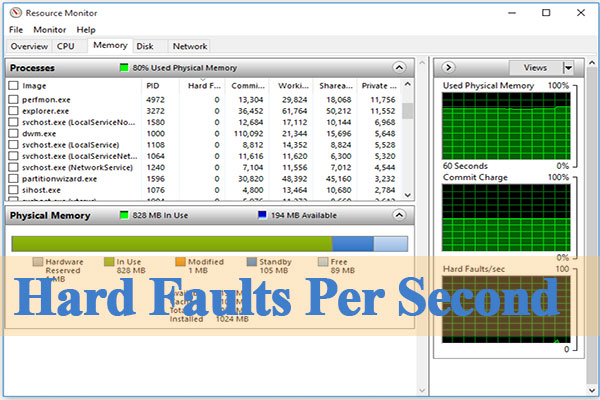Screen dimensions: 600x400
Task: Click the Views button
Action: coord(535,68)
